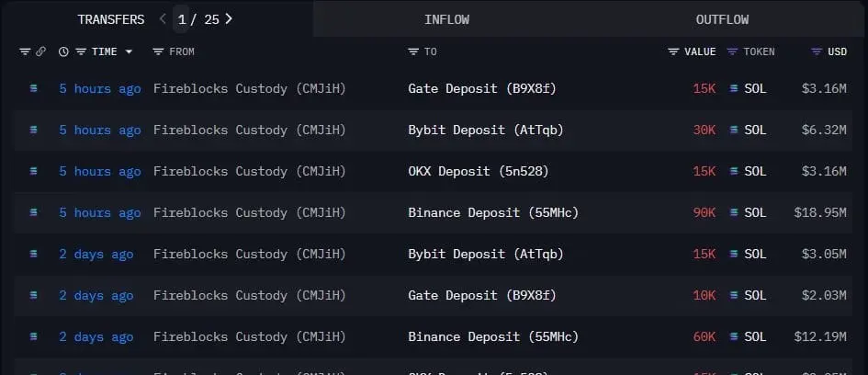Expand the TIME sort dropdown arrow
This screenshot has height=375, width=868.
click(x=129, y=51)
